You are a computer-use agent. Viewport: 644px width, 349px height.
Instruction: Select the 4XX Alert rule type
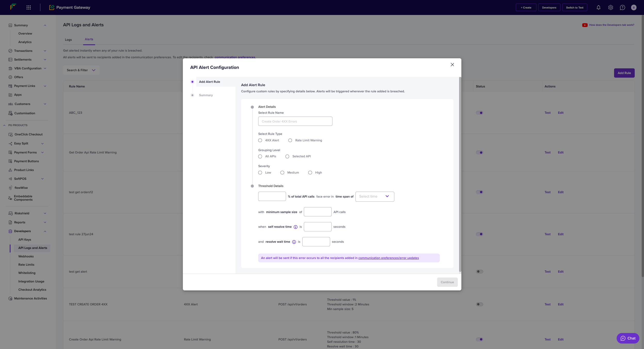260,140
